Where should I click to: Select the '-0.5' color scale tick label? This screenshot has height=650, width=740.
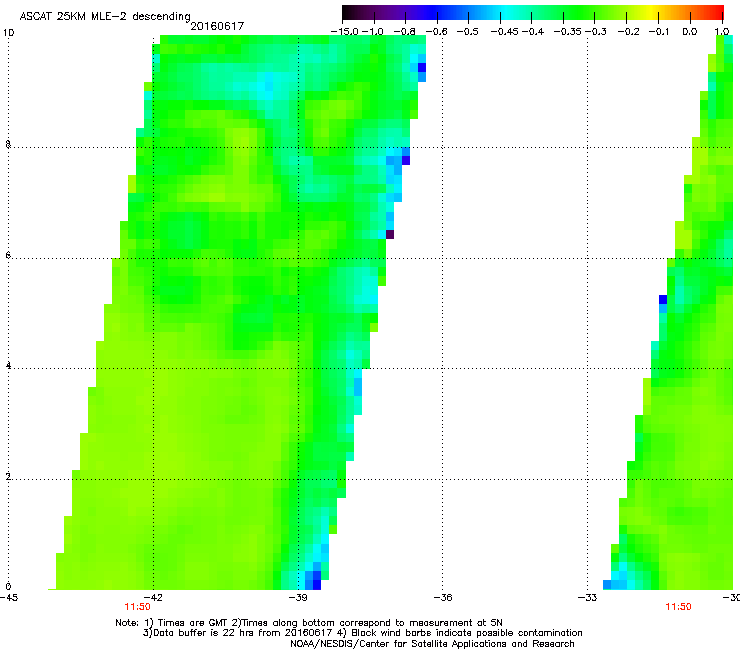(468, 32)
